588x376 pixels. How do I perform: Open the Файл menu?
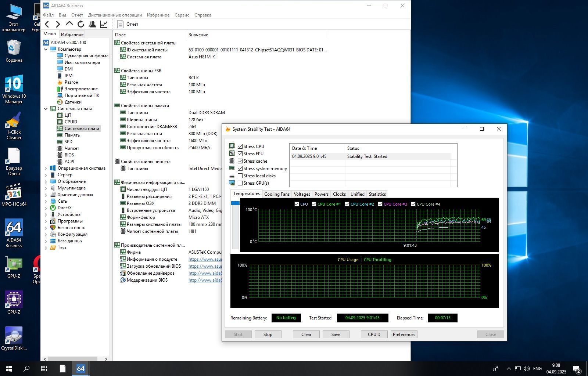(x=48, y=15)
